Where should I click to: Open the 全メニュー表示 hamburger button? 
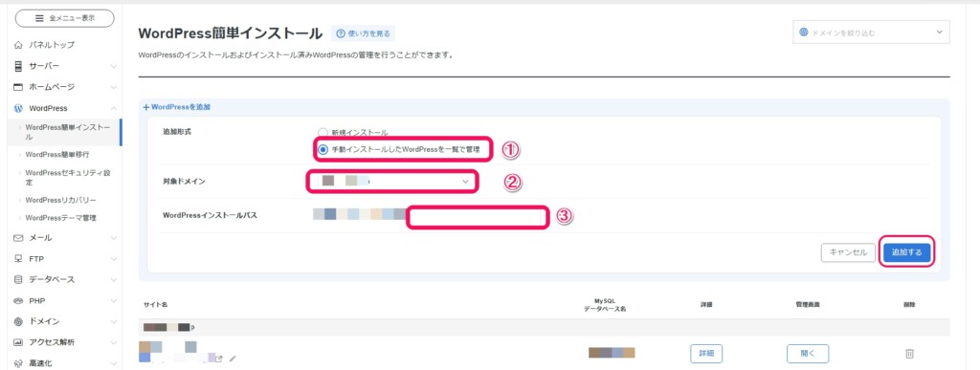(x=64, y=18)
